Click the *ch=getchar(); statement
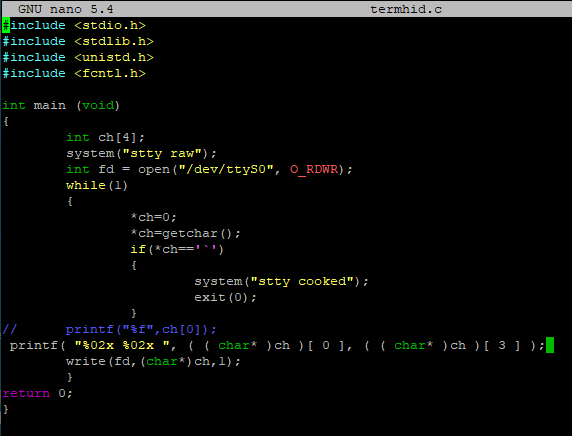 (x=185, y=234)
